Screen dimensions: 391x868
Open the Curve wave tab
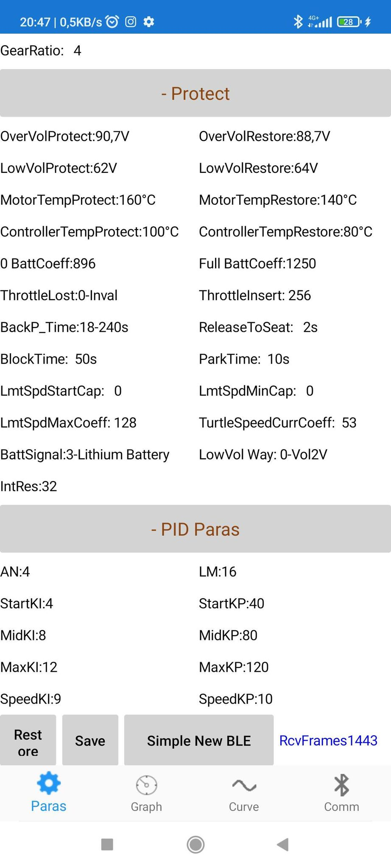coord(244,793)
